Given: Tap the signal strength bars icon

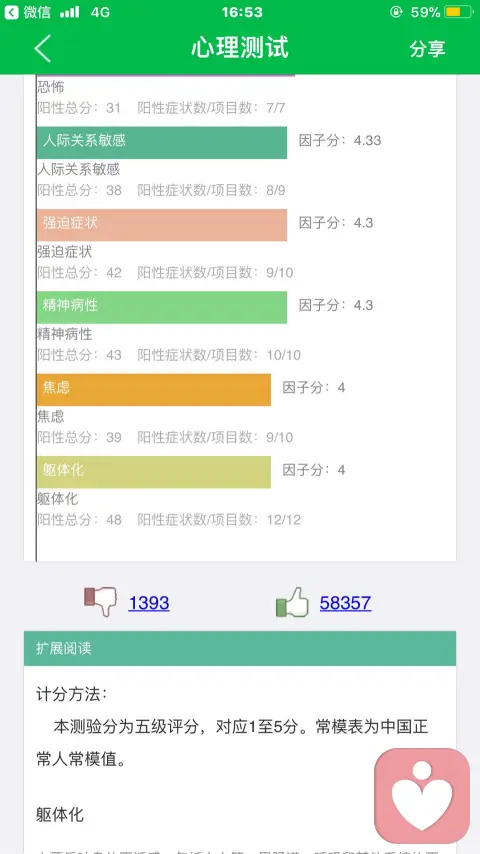Looking at the screenshot, I should (70, 12).
